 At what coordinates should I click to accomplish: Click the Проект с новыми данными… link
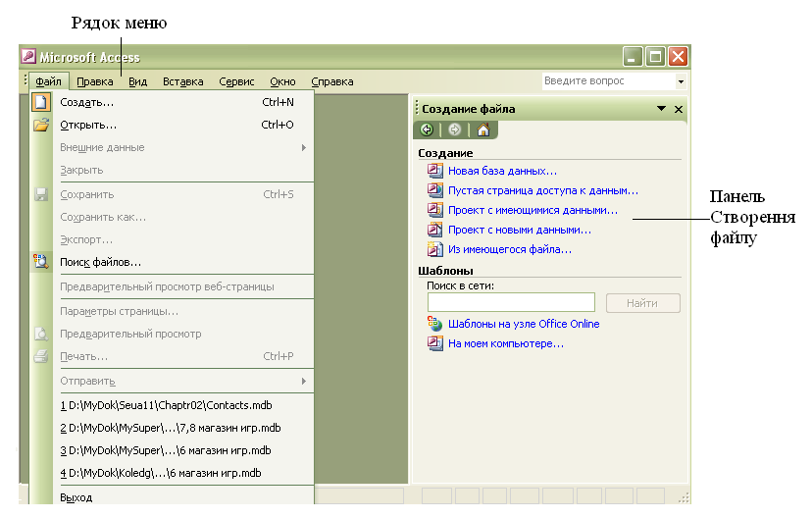click(x=520, y=230)
